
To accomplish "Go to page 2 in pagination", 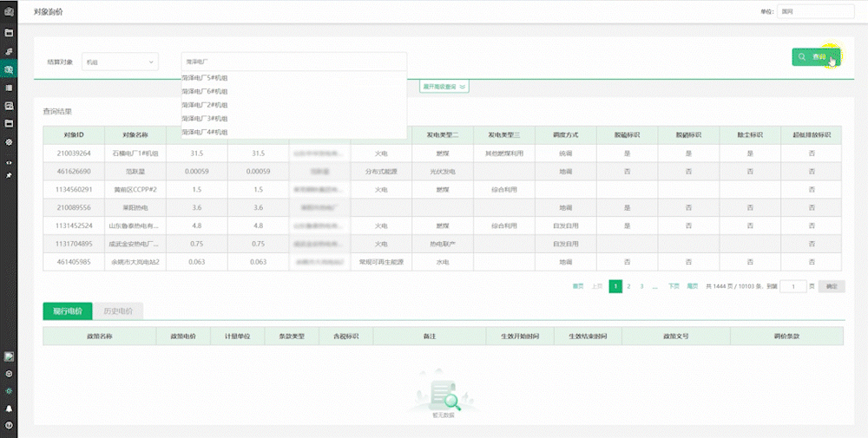I will click(628, 285).
